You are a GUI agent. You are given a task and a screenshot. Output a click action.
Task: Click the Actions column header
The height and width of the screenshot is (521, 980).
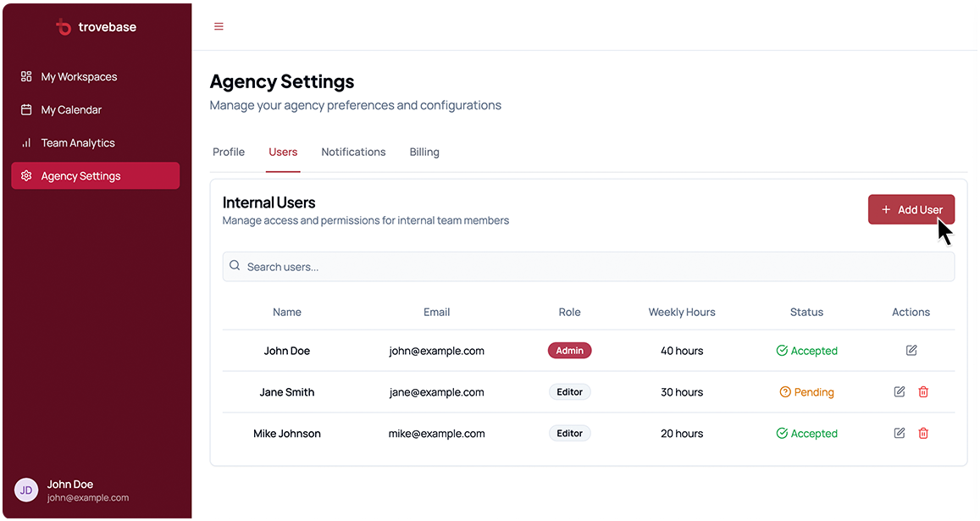click(x=911, y=312)
